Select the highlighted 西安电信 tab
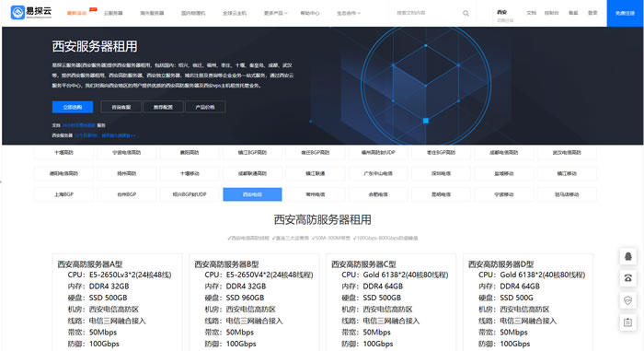644x351 pixels. click(252, 194)
